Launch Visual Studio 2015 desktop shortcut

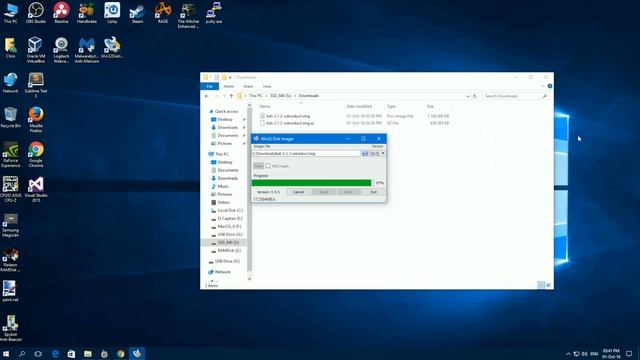pyautogui.click(x=36, y=189)
